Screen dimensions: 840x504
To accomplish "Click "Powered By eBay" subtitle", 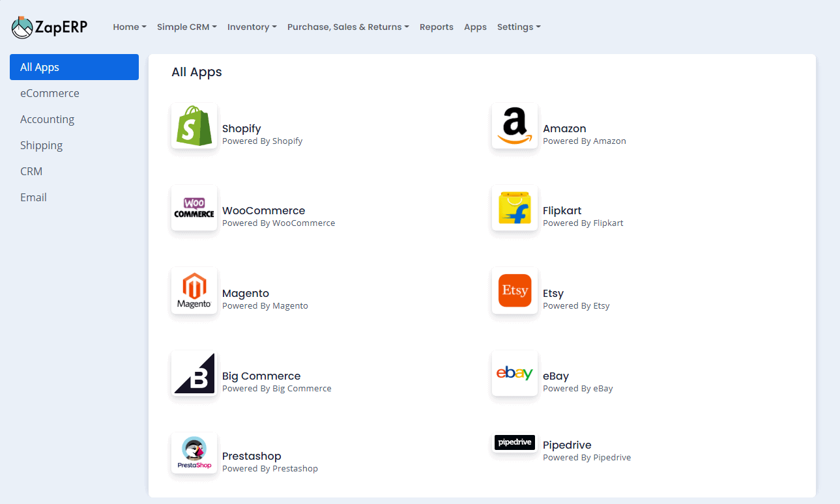I will 578,388.
